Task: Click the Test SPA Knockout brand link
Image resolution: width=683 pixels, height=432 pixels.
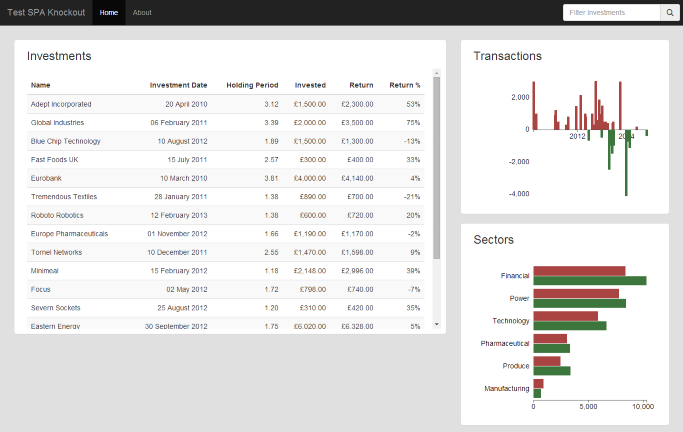Action: (x=46, y=13)
